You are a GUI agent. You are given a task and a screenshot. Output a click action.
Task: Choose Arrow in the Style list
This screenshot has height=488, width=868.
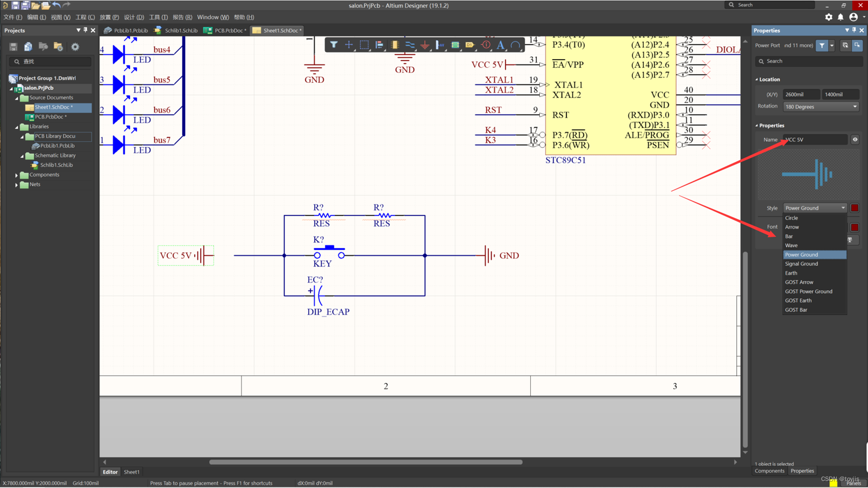[815, 227]
